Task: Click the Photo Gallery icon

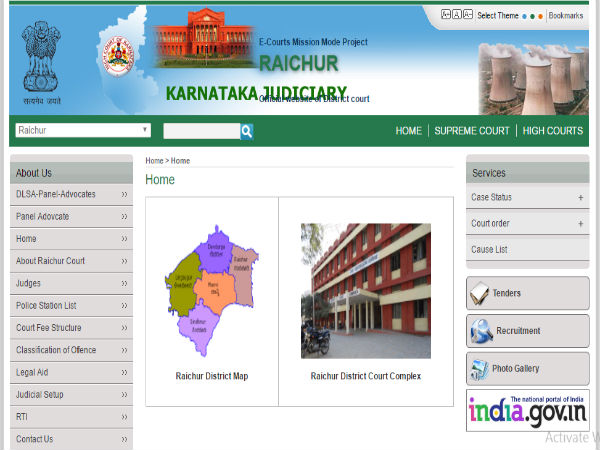Action: (x=479, y=368)
